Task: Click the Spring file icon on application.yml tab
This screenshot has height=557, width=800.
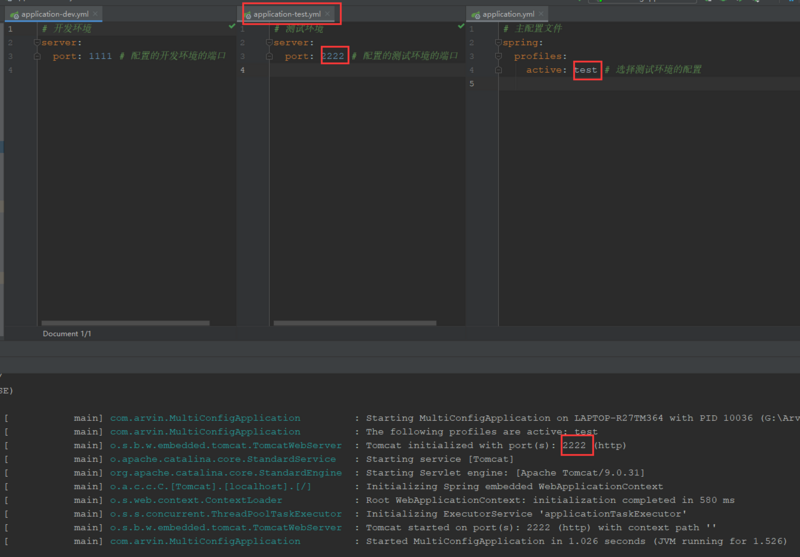Action: (476, 15)
